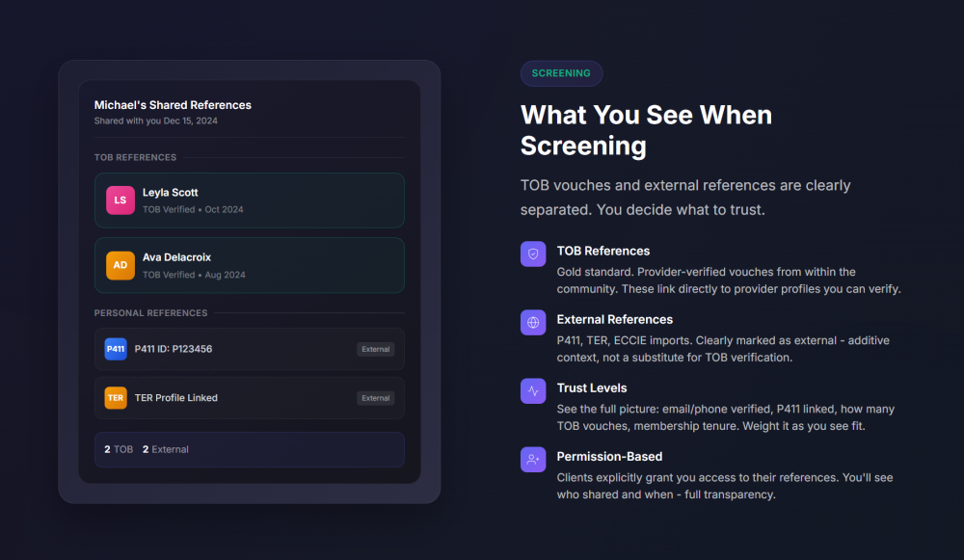964x560 pixels.
Task: Select the P411 ID: P123456 reference row
Action: tap(250, 349)
